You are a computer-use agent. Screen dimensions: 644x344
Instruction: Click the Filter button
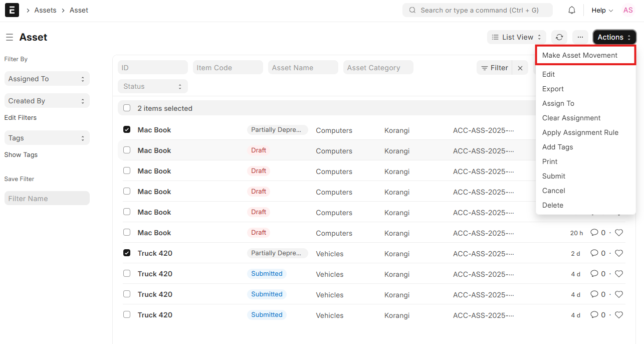(x=495, y=68)
